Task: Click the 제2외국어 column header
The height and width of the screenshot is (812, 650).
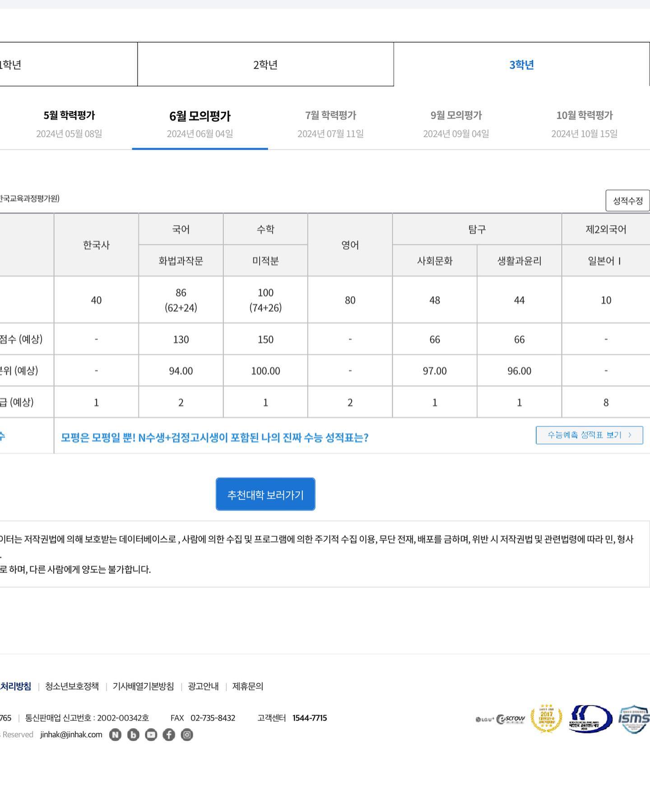Action: (606, 229)
